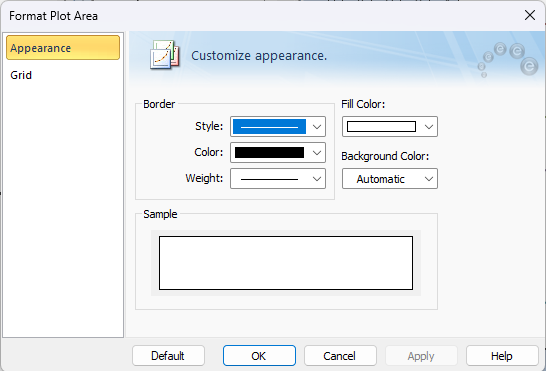Image resolution: width=546 pixels, height=371 pixels.
Task: Click the chart appearance header icon
Action: click(165, 55)
